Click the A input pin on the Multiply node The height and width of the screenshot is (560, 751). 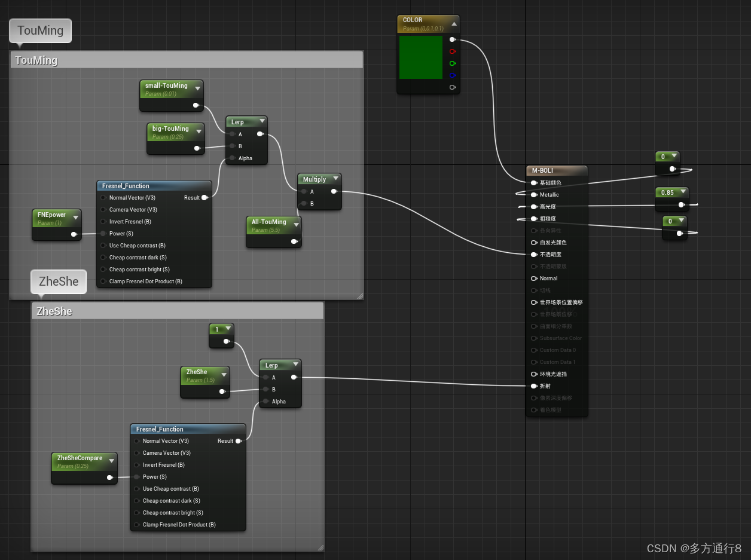(x=304, y=191)
